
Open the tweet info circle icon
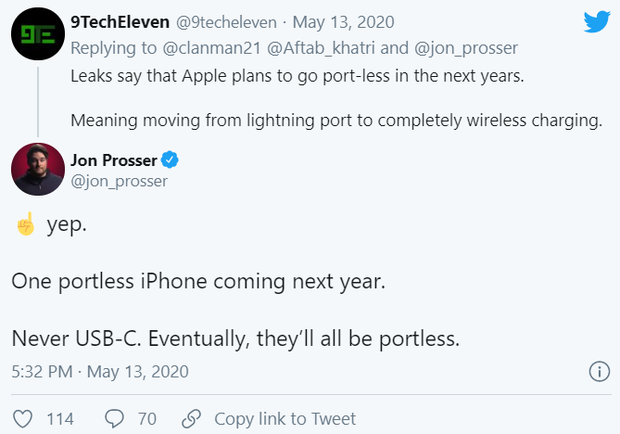[599, 372]
